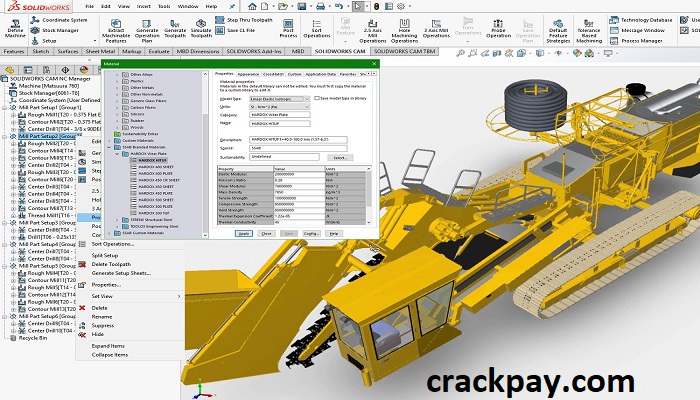Click the Zoom to Fit magnifier icon
The width and height of the screenshot is (700, 400).
pos(460,54)
